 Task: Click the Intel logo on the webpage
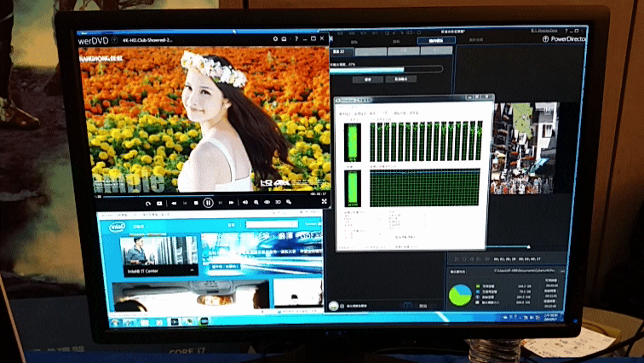117,227
